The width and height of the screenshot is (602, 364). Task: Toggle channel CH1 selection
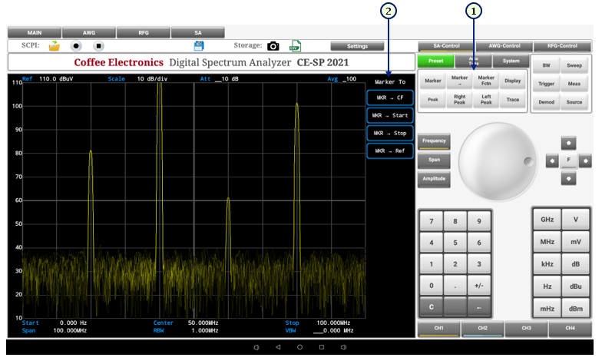438,328
